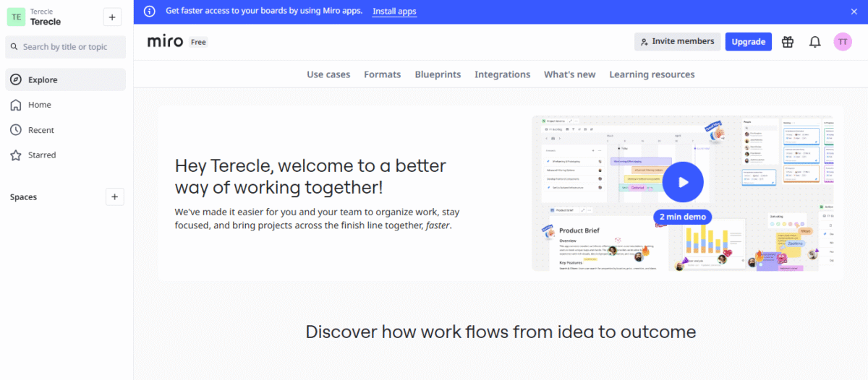868x380 pixels.
Task: Click the 2 min demo label
Action: coord(683,217)
